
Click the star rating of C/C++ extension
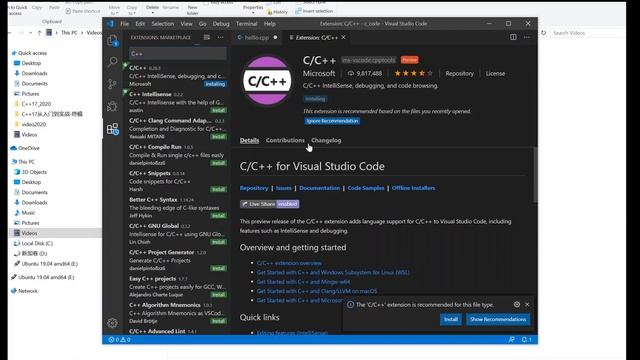413,73
